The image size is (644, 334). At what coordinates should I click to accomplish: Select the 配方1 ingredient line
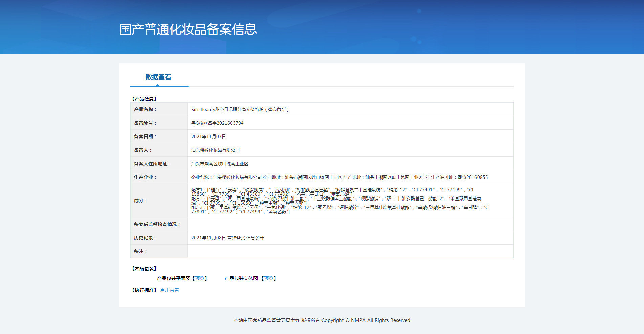point(332,192)
